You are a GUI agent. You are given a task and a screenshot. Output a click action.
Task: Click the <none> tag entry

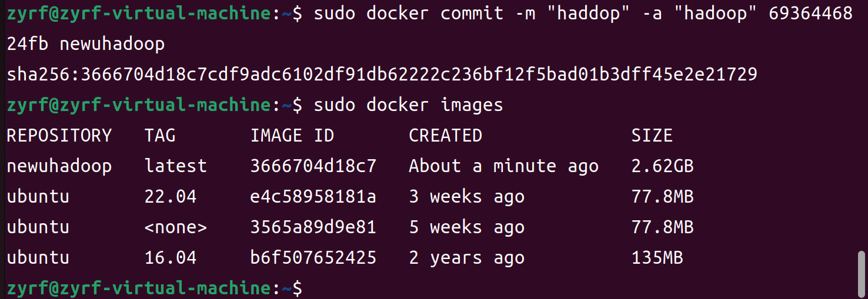tap(176, 227)
